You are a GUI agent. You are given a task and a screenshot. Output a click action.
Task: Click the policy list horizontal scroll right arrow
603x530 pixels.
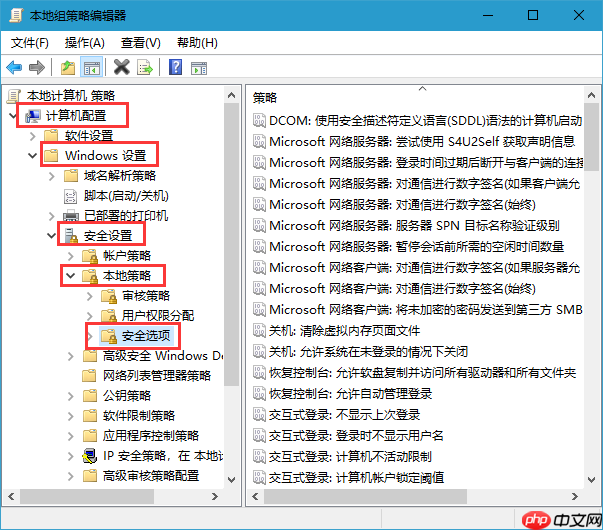pyautogui.click(x=575, y=497)
